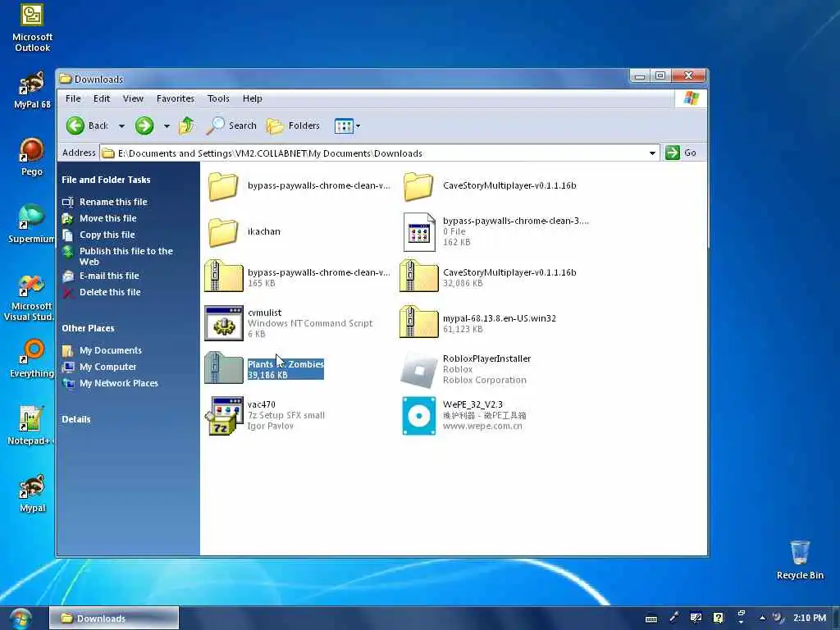Open My Computer from Other Places
Image resolution: width=840 pixels, height=630 pixels.
107,367
